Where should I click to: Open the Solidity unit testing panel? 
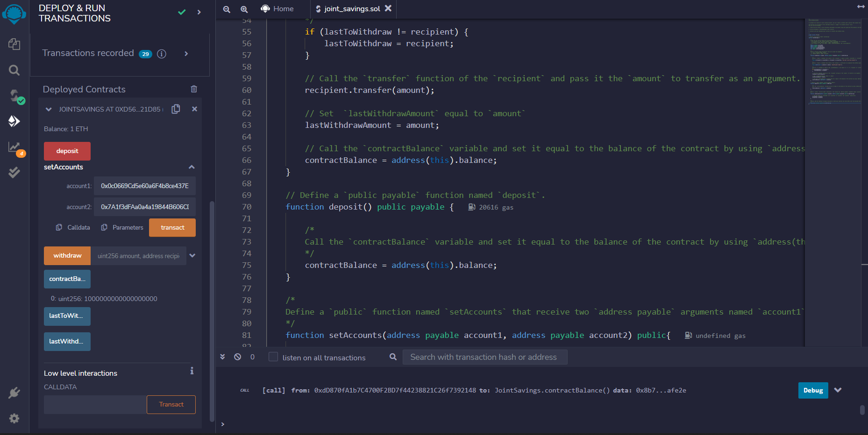(x=14, y=172)
